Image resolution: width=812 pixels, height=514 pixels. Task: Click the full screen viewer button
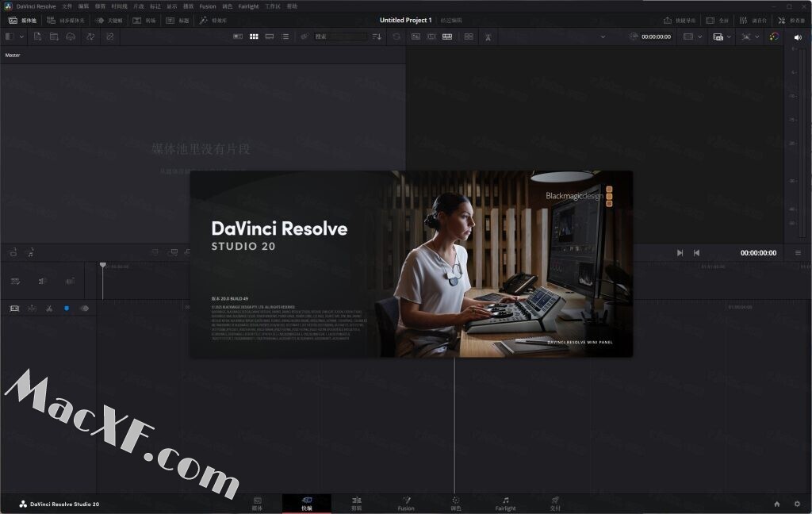[x=717, y=20]
